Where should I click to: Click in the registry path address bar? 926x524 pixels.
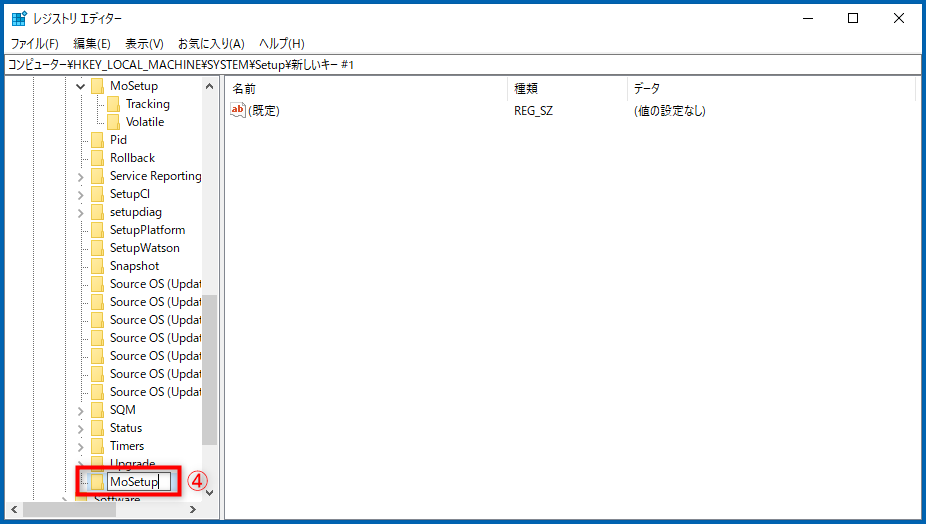(x=462, y=65)
